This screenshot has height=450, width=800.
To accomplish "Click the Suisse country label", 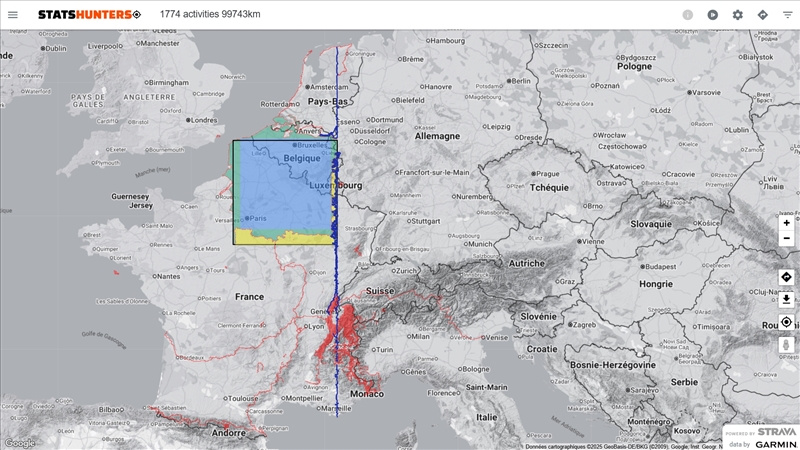I will (x=380, y=291).
